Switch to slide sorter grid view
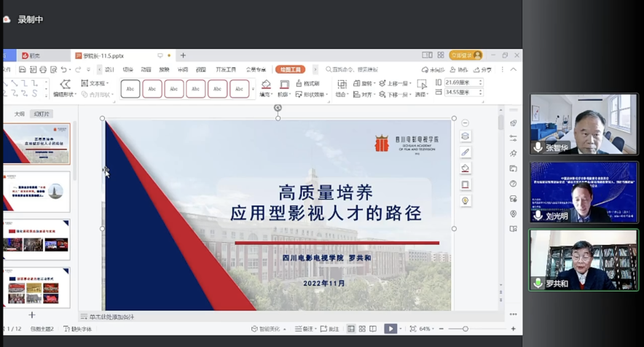Image resolution: width=644 pixels, height=347 pixels. pos(362,329)
